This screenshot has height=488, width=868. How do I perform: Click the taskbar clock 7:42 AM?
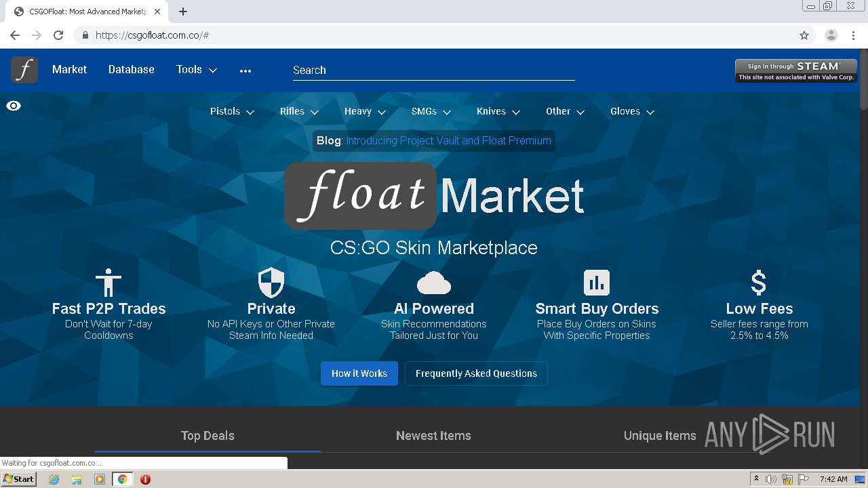coord(833,479)
